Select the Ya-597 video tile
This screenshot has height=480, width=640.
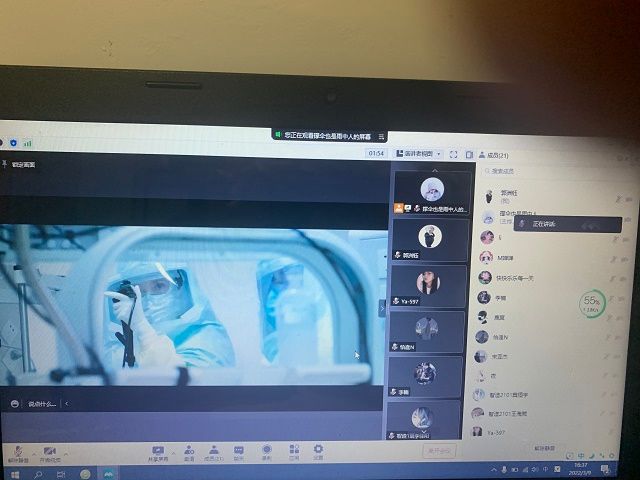[429, 286]
